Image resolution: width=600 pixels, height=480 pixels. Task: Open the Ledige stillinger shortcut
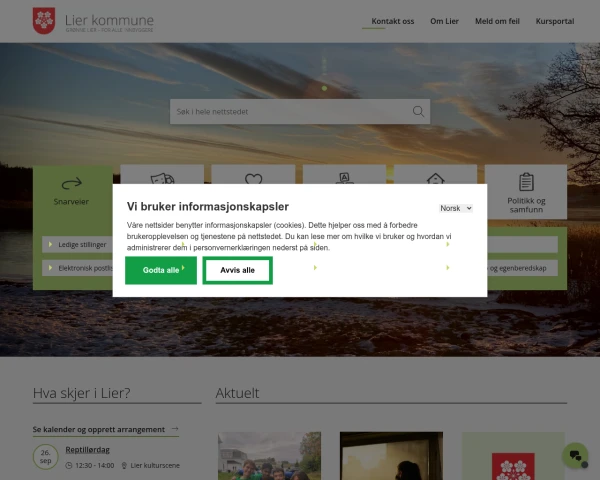tap(78, 245)
